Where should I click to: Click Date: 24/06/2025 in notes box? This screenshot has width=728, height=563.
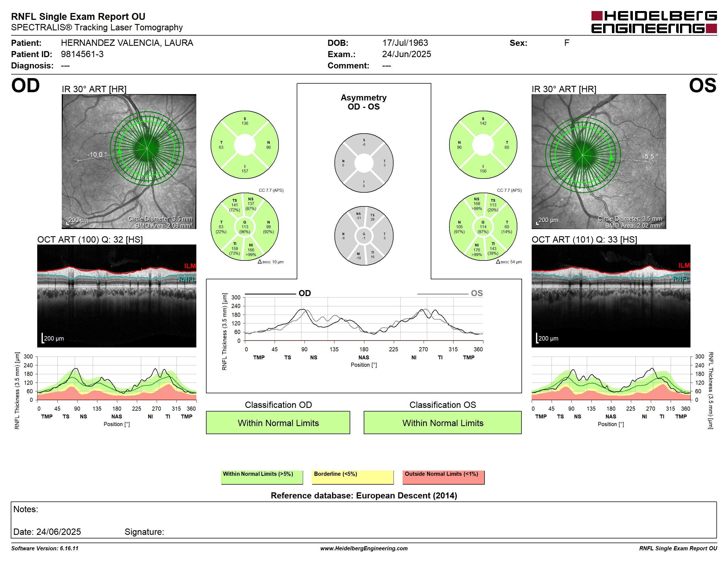tap(47, 532)
